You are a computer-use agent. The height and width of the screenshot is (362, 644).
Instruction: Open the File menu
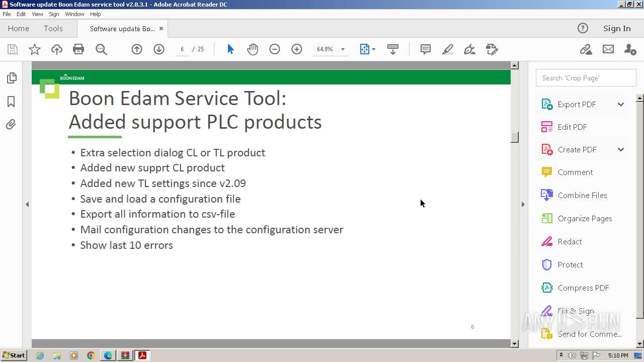tap(7, 14)
